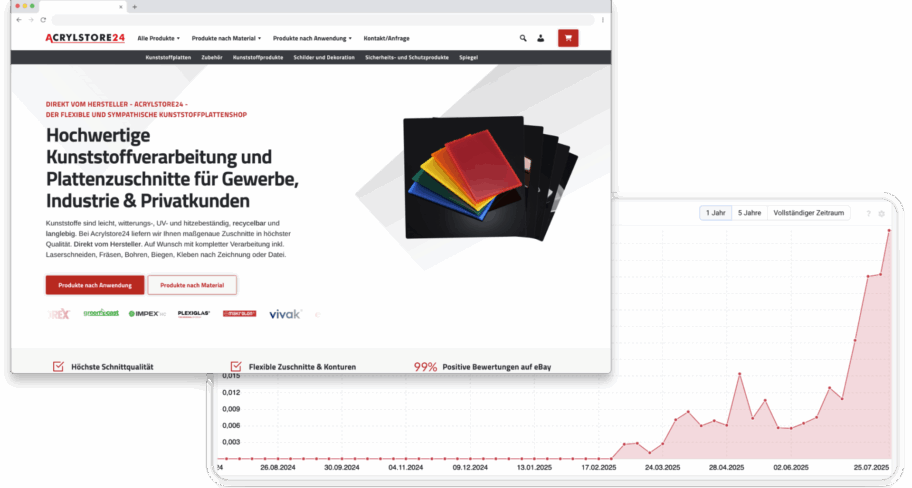Switch chart to 5 Jahre range
Image resolution: width=912 pixels, height=488 pixels.
[748, 213]
